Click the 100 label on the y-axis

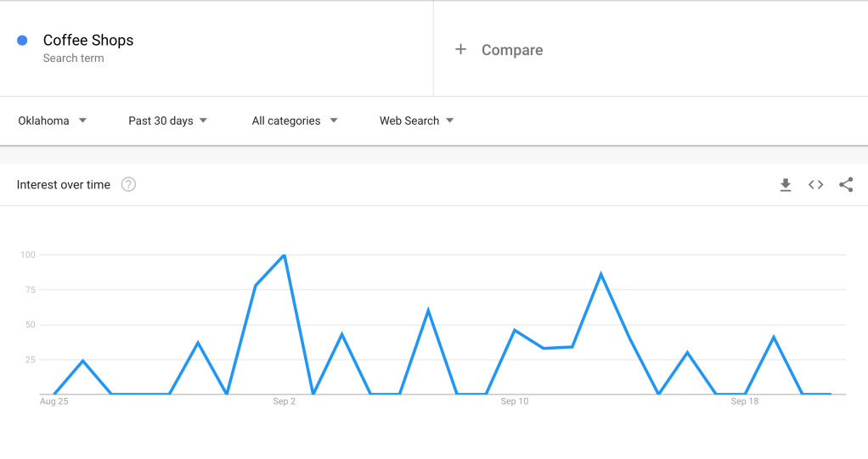click(x=28, y=255)
